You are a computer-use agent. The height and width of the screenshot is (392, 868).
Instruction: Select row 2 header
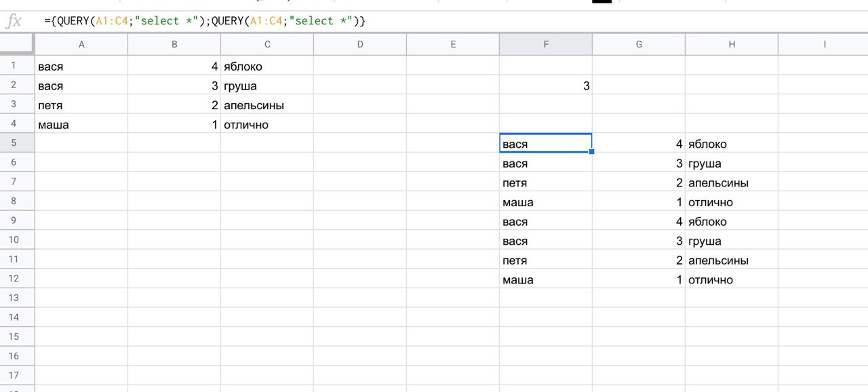17,85
